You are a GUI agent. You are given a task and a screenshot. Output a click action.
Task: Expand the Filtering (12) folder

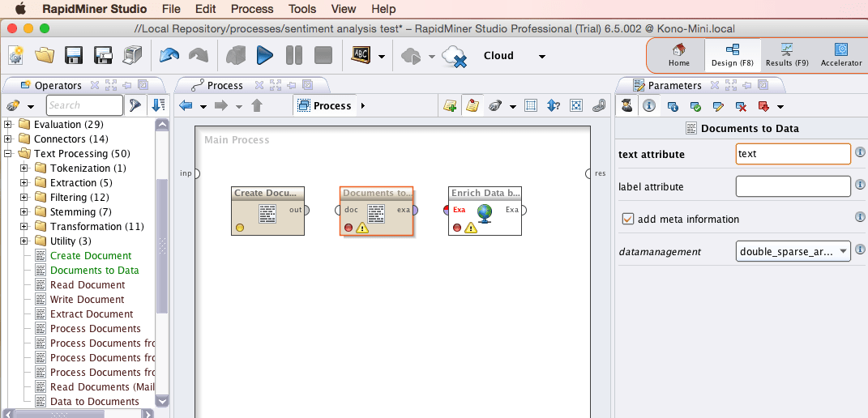point(24,197)
